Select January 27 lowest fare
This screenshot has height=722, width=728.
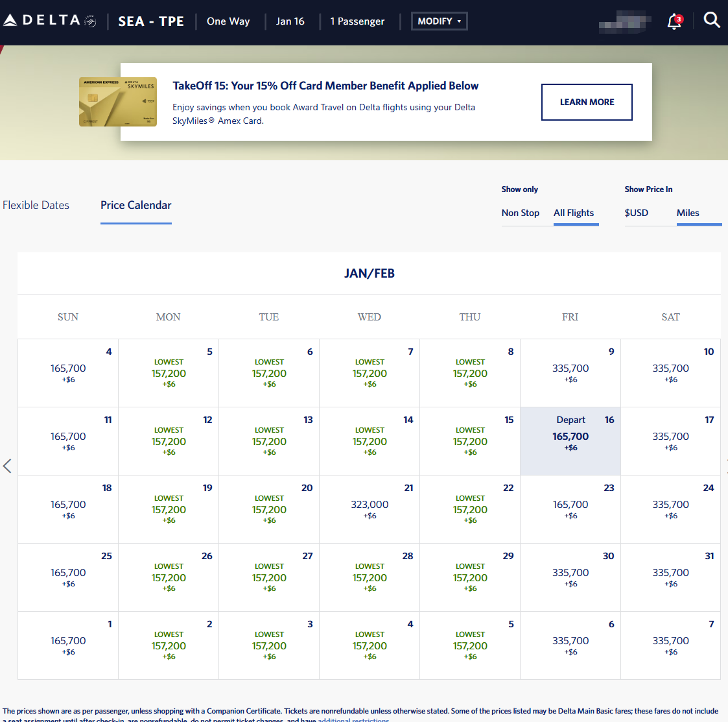point(269,577)
